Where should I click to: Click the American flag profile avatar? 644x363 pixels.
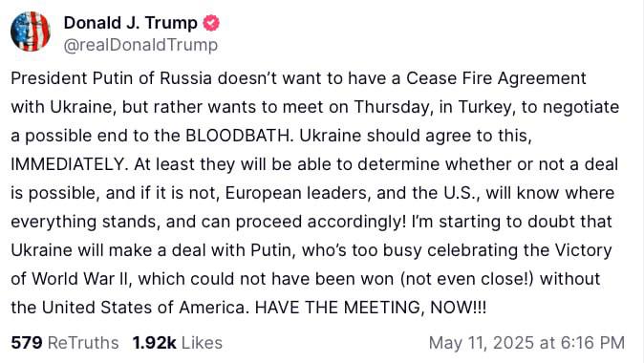[31, 32]
